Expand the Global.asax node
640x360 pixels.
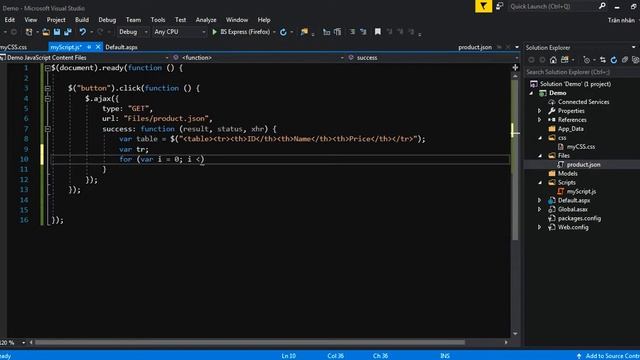pos(540,209)
